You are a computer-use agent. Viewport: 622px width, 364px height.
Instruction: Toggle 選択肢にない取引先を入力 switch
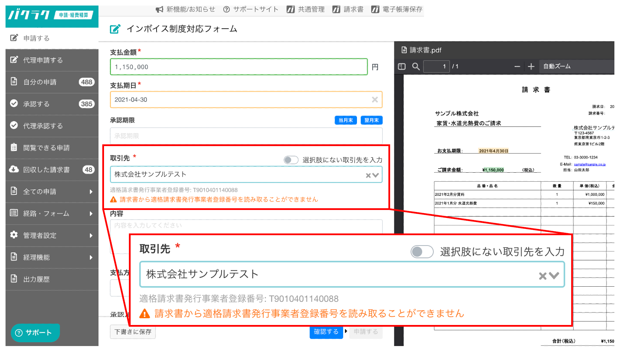tap(291, 160)
